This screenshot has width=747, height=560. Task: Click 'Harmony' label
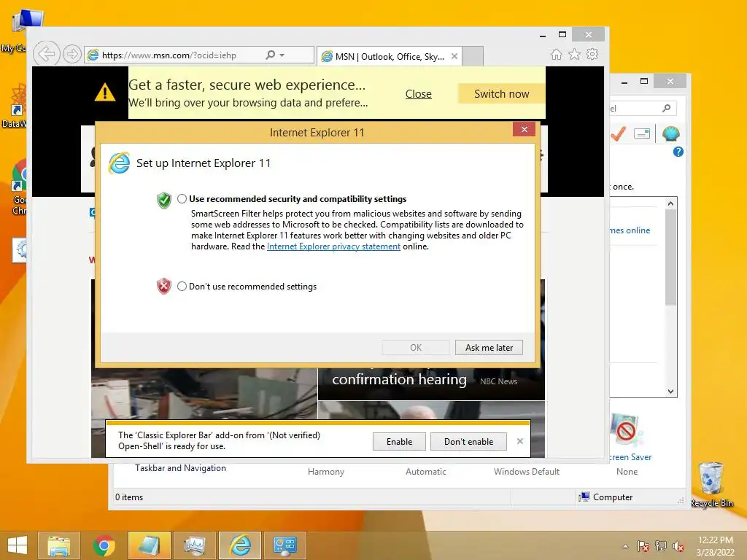point(326,472)
